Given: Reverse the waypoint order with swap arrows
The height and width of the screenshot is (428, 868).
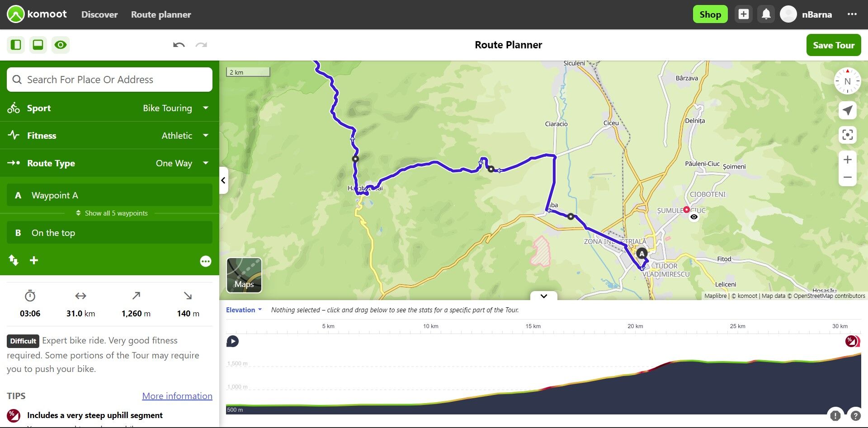Looking at the screenshot, I should [x=14, y=260].
